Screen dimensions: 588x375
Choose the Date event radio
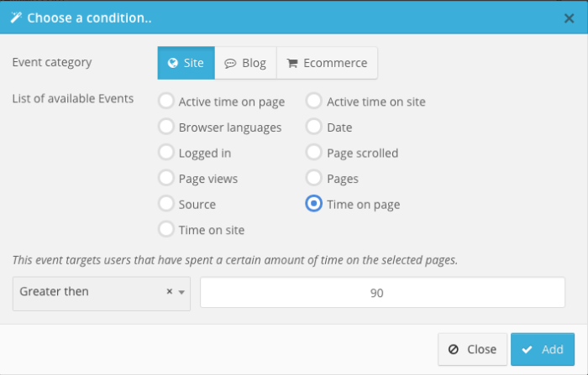[314, 127]
